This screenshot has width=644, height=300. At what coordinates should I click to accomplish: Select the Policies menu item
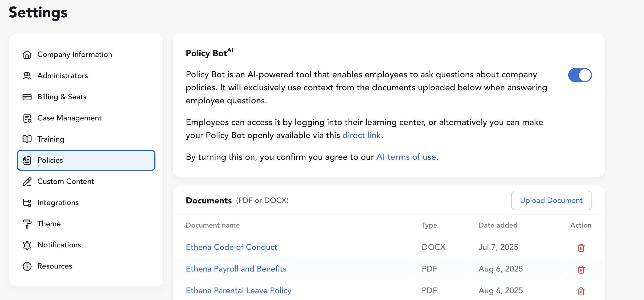[86, 160]
